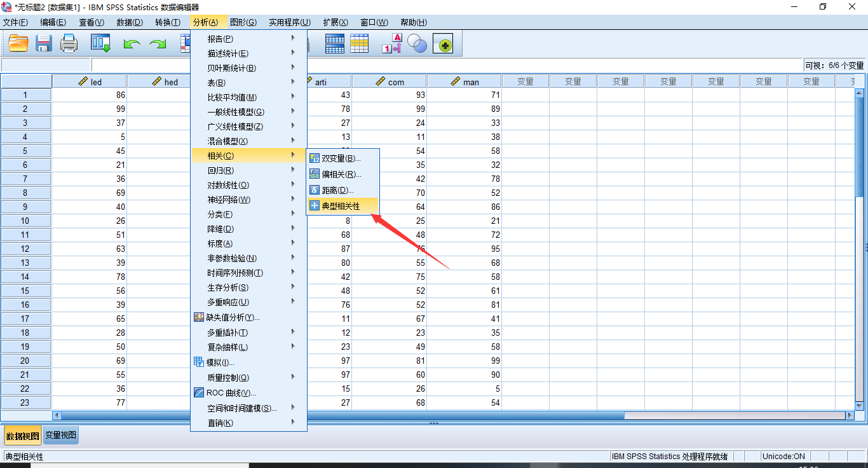Viewport: 868px width, 468px height.
Task: Click the ruler icon in com header
Action: [381, 81]
